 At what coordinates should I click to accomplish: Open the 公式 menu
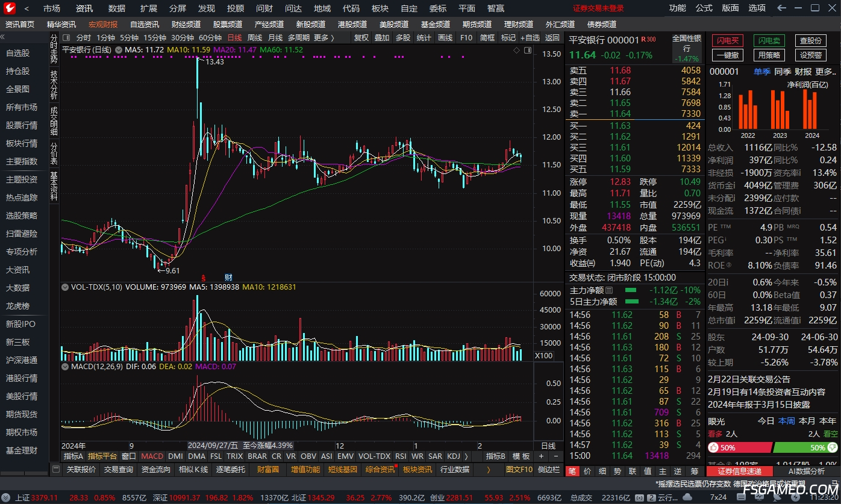click(704, 8)
